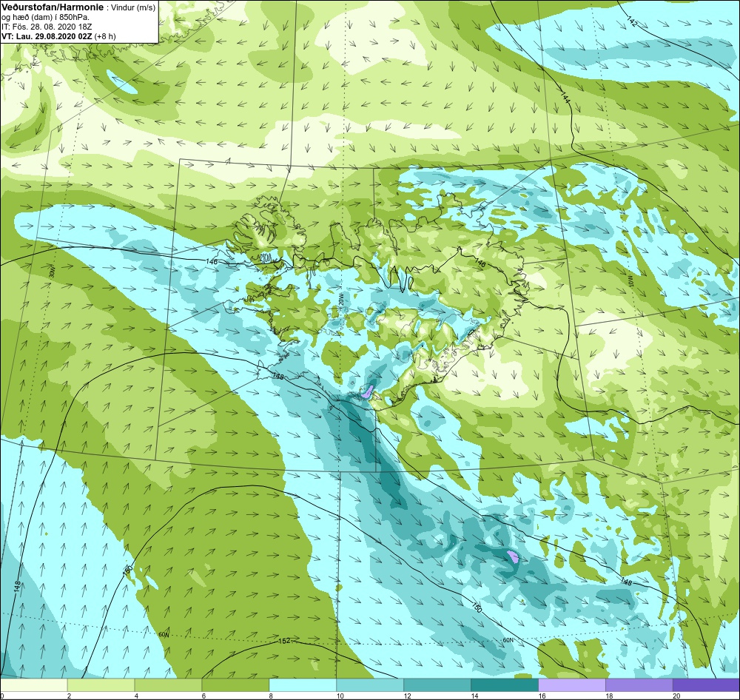This screenshot has height=700, width=740.
Task: Click the '142' height contour label
Action: [631, 21]
